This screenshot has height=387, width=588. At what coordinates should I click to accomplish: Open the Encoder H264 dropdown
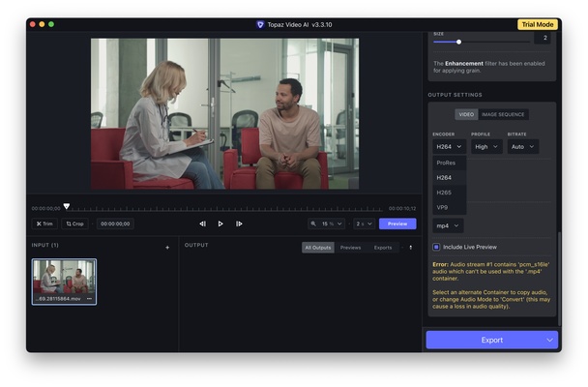(449, 147)
